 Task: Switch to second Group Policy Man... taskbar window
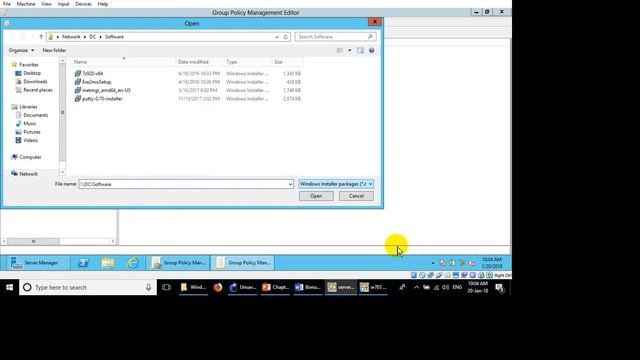point(243,263)
